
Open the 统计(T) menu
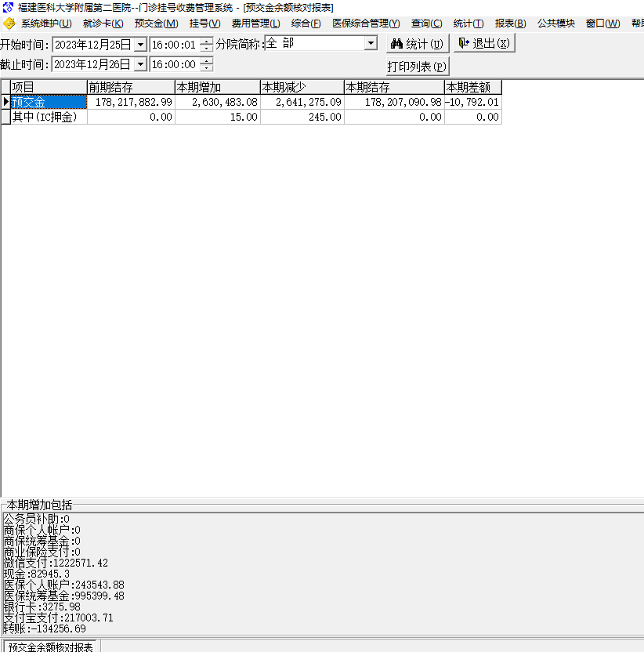[469, 24]
